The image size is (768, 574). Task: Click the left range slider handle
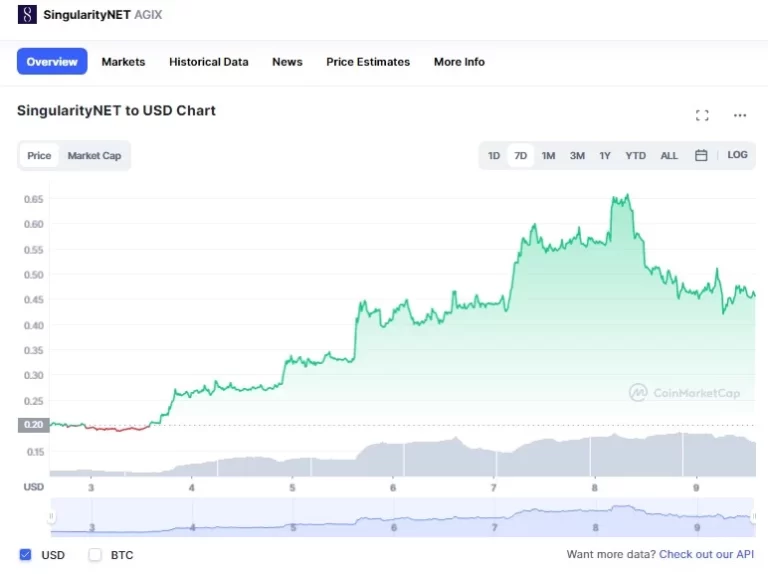point(51,516)
